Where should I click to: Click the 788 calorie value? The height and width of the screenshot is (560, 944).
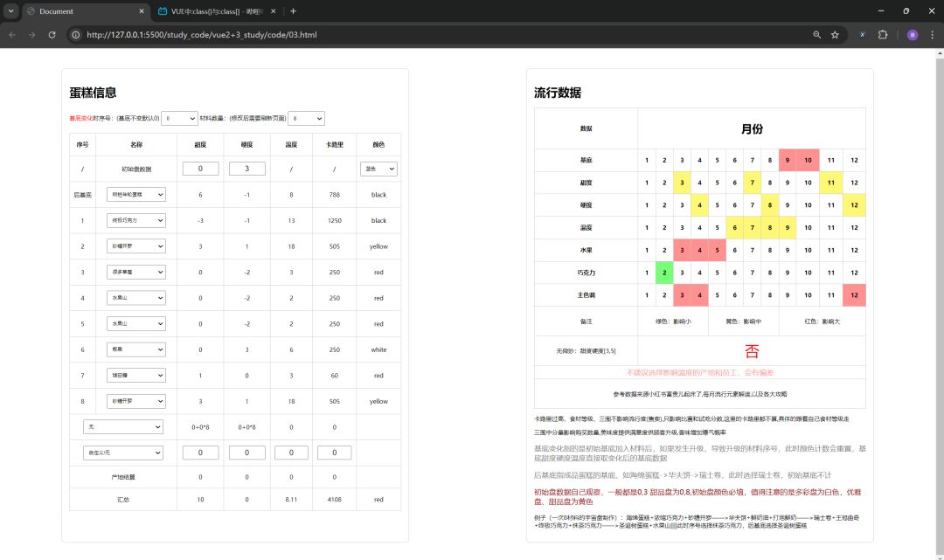(x=335, y=195)
